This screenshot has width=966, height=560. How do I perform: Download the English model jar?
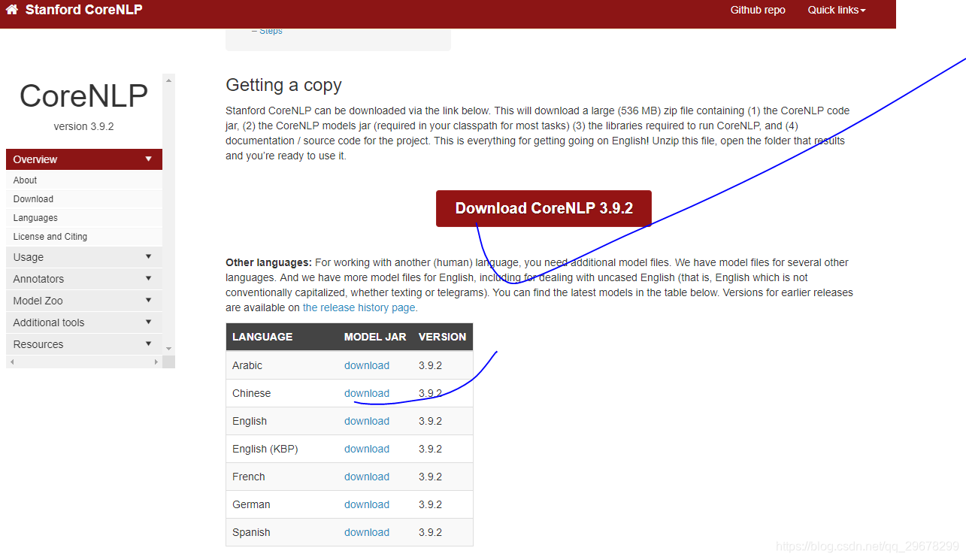coord(367,421)
